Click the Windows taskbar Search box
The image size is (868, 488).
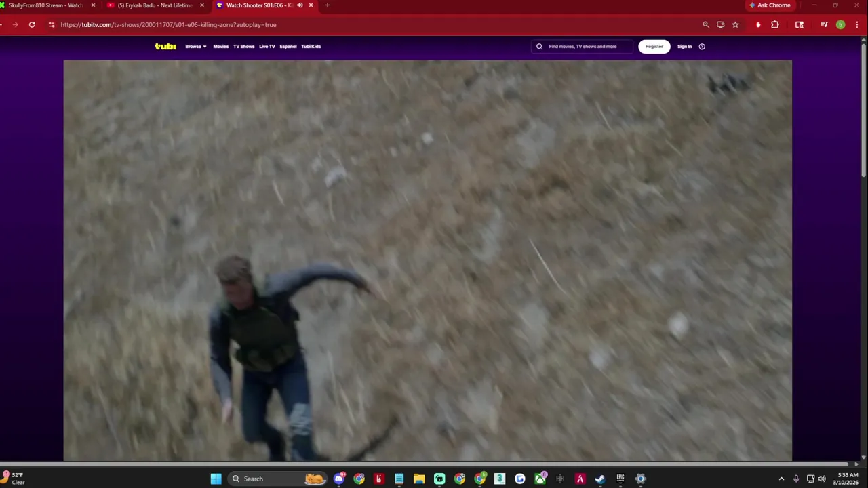pos(277,479)
